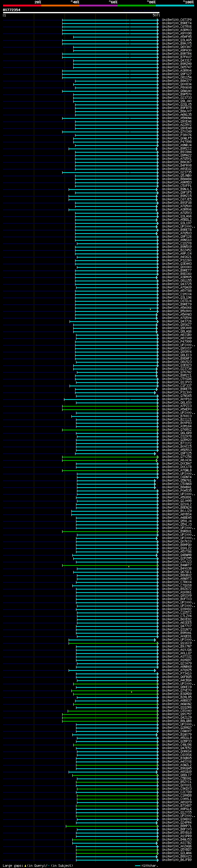Viewport: 197px width, 868px height.
Task: Click green alignment bar for UniRef100_A8J434
Action: coord(110,460)
